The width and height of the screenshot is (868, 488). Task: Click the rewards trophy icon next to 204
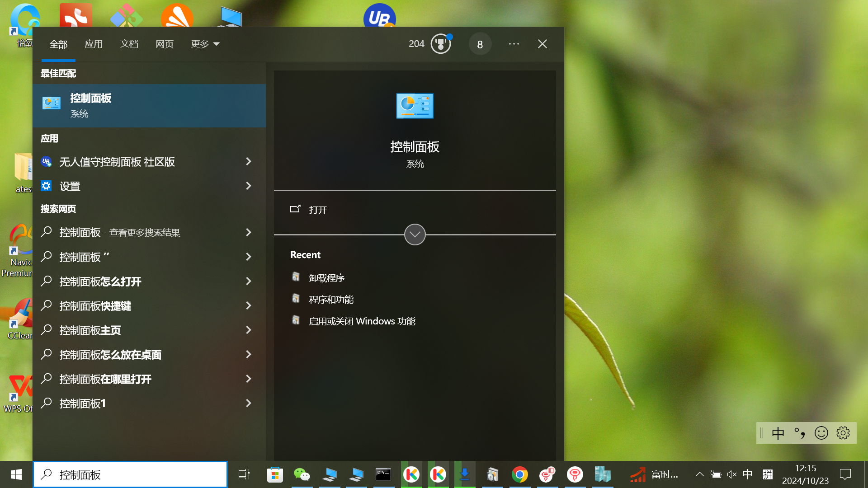pyautogui.click(x=441, y=44)
